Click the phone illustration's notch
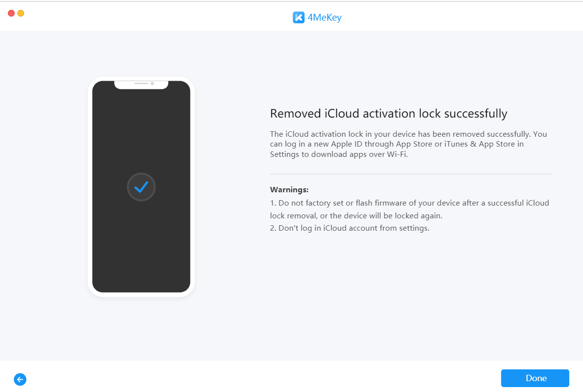Screen dimensions: 583x392 tap(141, 85)
